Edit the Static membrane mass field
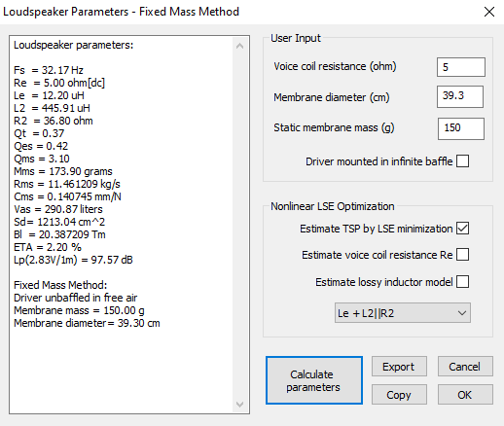The image size is (504, 426). tap(461, 128)
